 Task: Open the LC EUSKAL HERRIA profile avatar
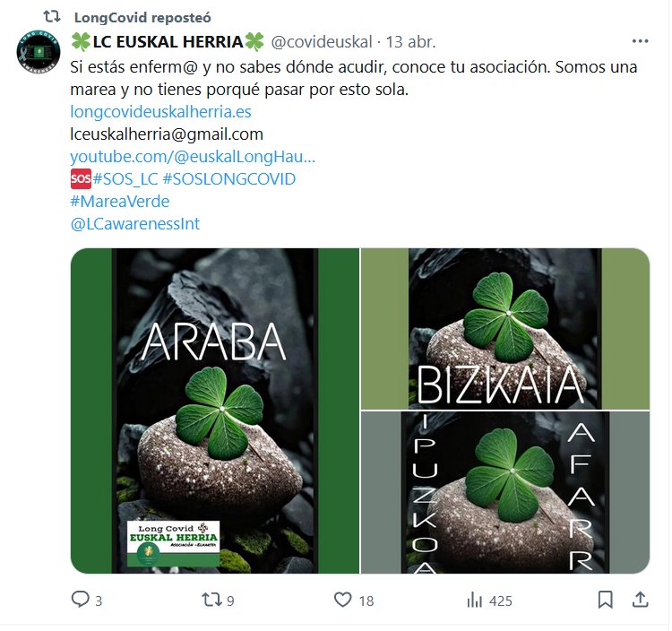point(39,52)
